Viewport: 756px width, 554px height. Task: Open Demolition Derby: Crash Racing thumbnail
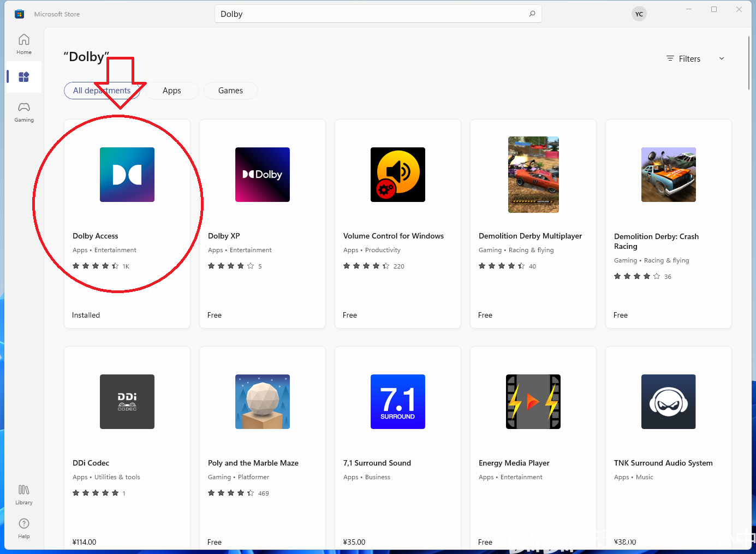click(669, 175)
